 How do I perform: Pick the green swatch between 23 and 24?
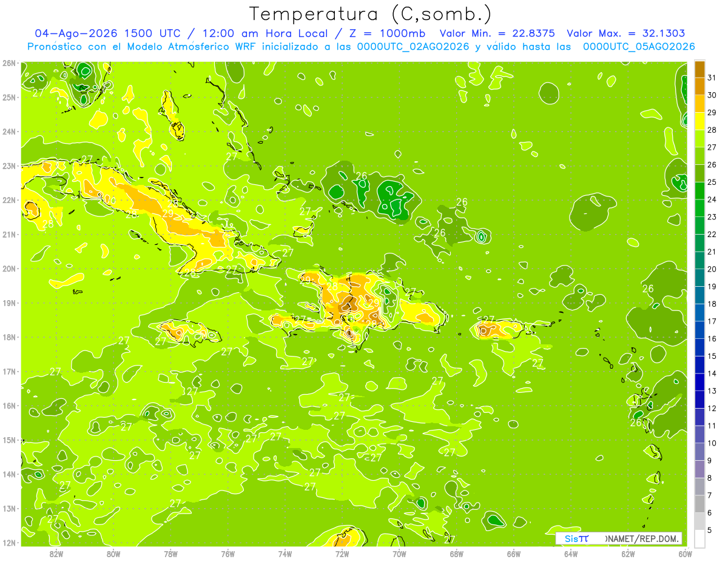pyautogui.click(x=699, y=208)
